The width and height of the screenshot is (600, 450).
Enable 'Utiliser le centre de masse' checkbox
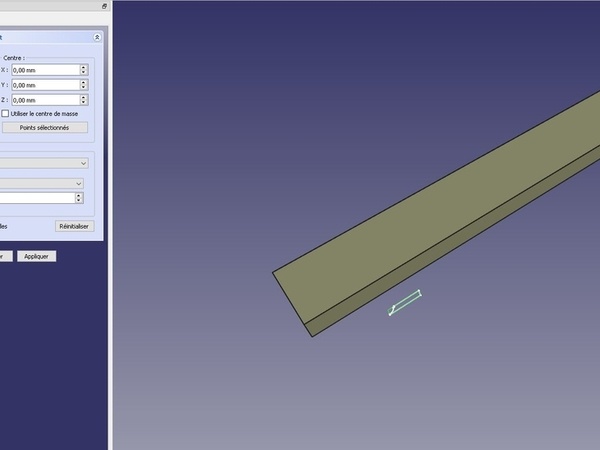click(6, 114)
